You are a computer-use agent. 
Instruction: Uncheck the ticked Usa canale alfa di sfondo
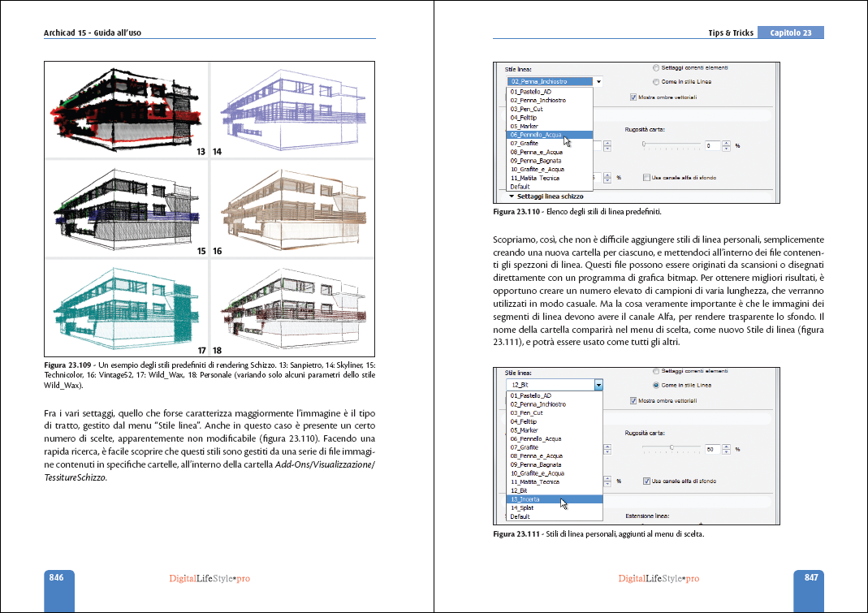pyautogui.click(x=646, y=480)
